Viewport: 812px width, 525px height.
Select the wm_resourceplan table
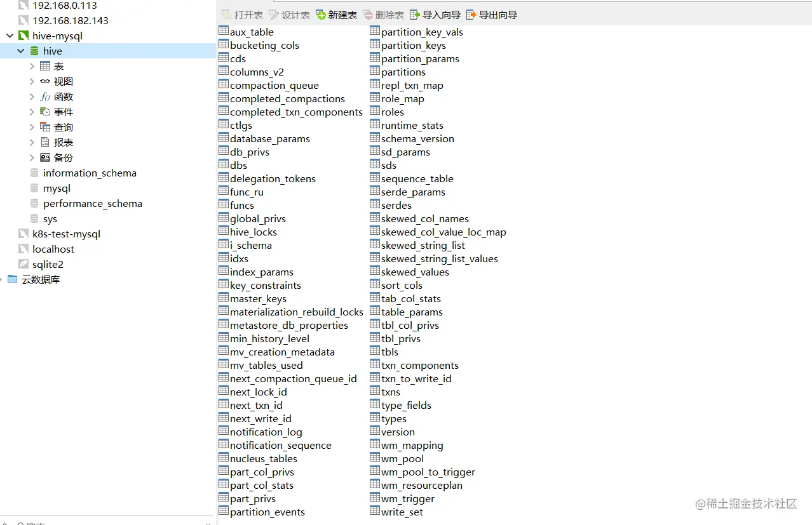pos(422,485)
